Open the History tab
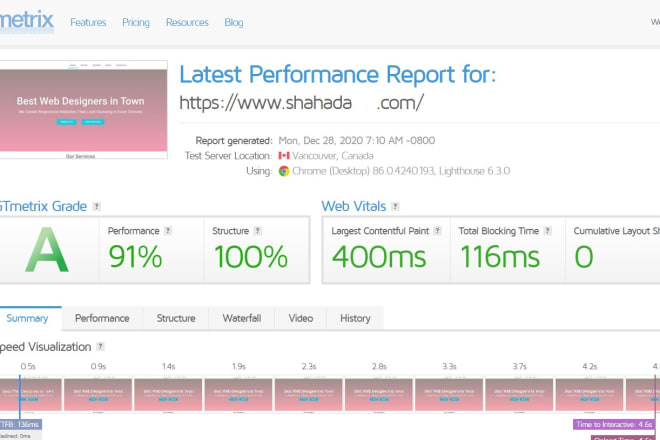This screenshot has height=440, width=660. coord(355,318)
